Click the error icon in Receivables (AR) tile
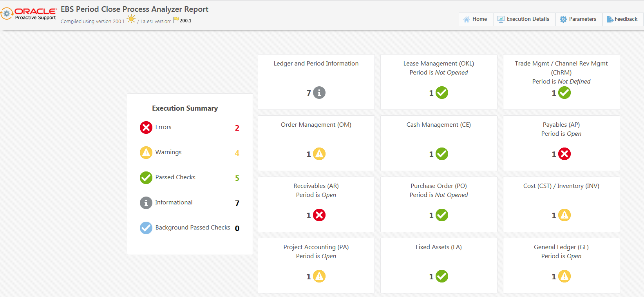 pos(319,215)
